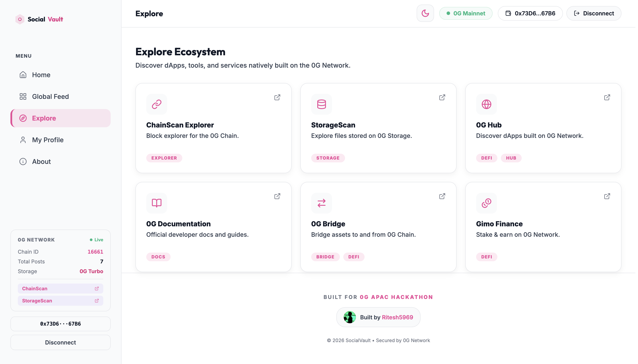
Task: Click Disconnect in the top header
Action: [594, 13]
